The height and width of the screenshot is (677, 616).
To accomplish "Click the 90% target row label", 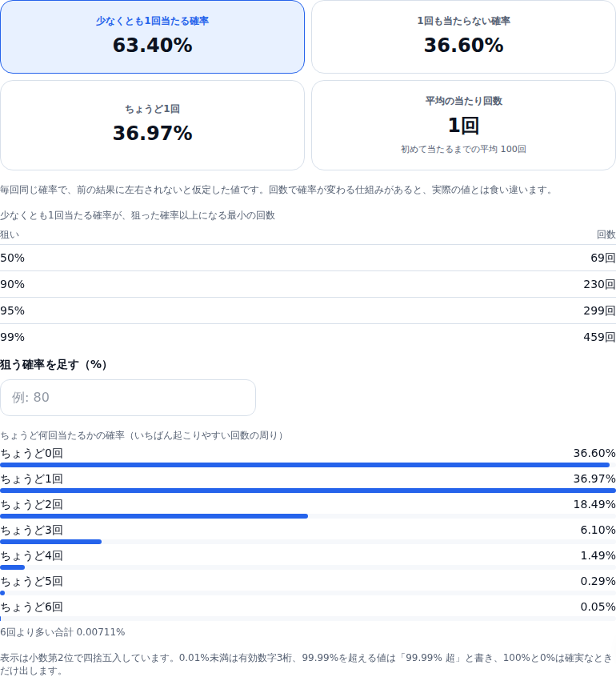I will 13,284.
